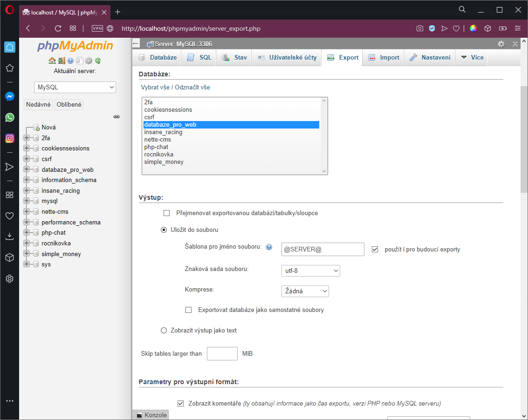
Task: Open Opera bookmarks star icon
Action: 10,68
